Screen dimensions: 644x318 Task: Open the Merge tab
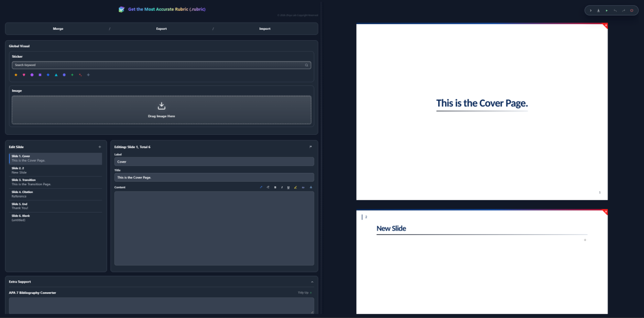(x=58, y=29)
